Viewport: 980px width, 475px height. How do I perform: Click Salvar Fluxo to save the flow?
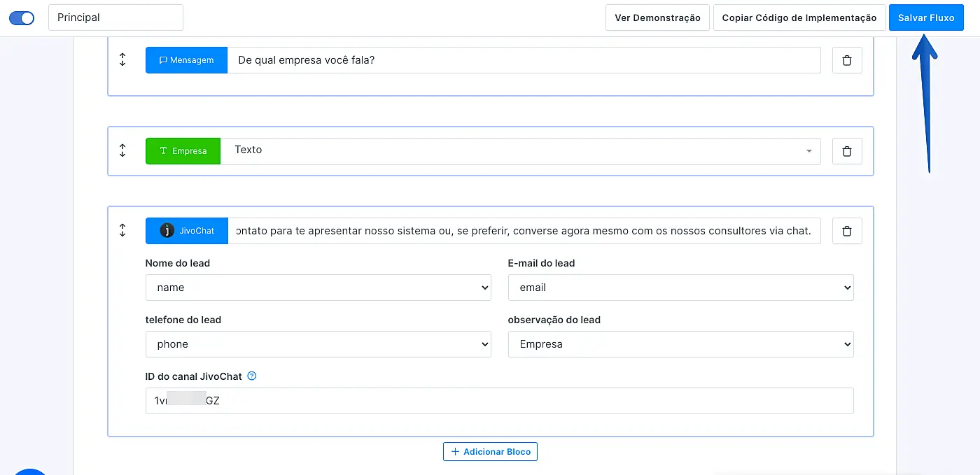925,18
